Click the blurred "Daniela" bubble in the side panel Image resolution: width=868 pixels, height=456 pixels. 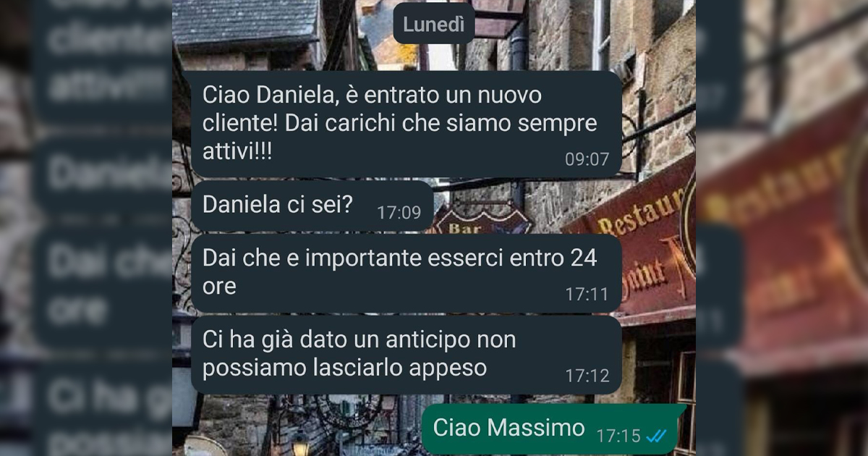tap(109, 174)
